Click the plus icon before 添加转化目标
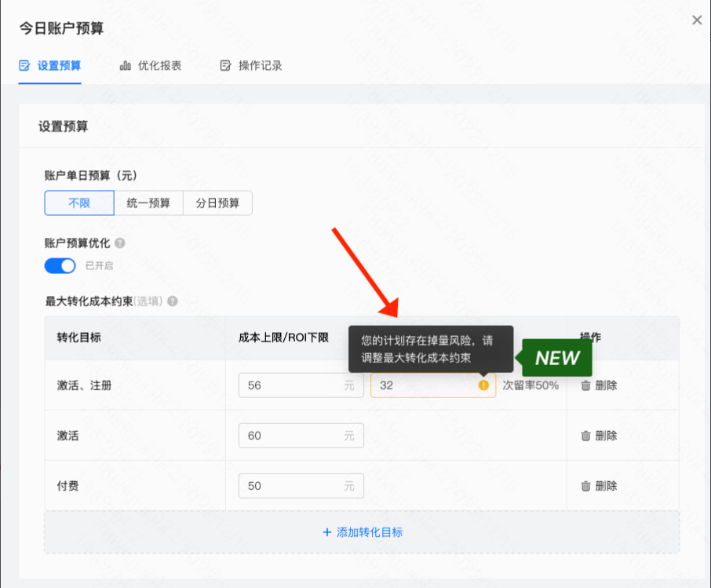Screen dimensions: 711x588 coord(326,532)
